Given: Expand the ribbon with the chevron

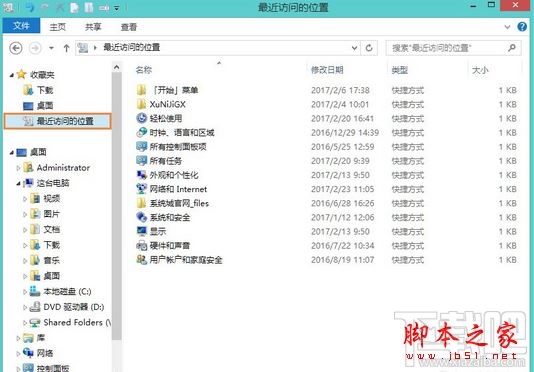Looking at the screenshot, I should (507, 27).
